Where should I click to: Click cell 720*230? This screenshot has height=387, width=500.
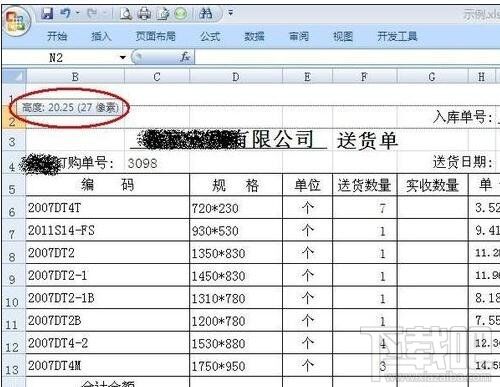pyautogui.click(x=236, y=208)
